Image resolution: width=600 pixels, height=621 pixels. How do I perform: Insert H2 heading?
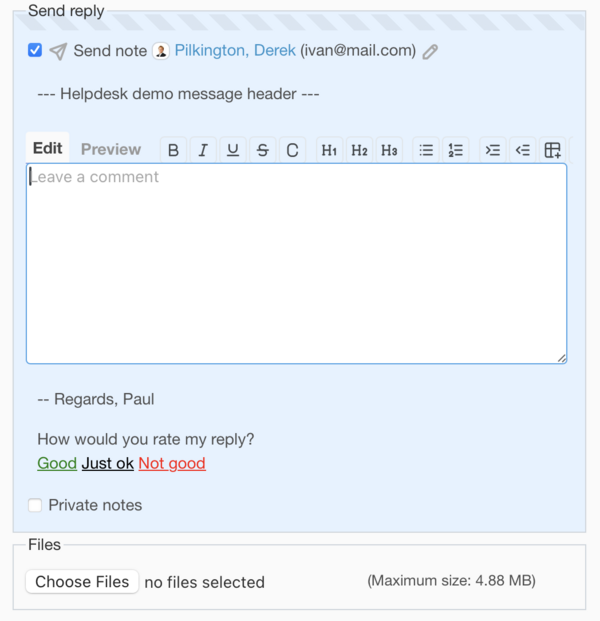click(359, 150)
